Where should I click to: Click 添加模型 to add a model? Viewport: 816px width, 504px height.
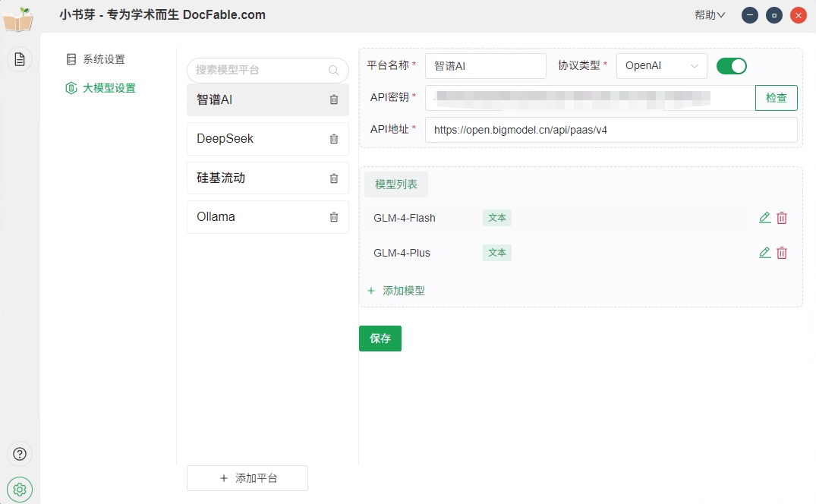click(x=396, y=291)
